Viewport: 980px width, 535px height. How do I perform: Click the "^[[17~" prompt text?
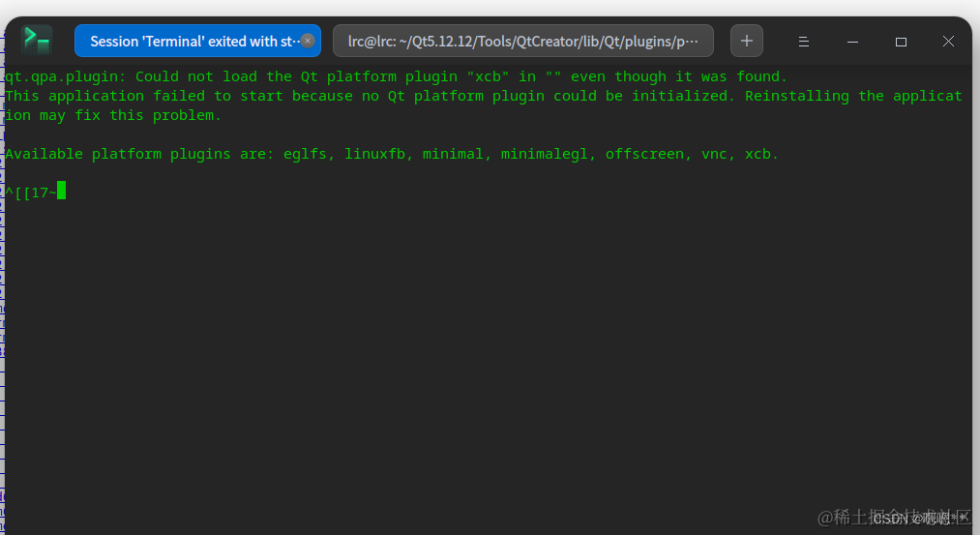pos(31,193)
